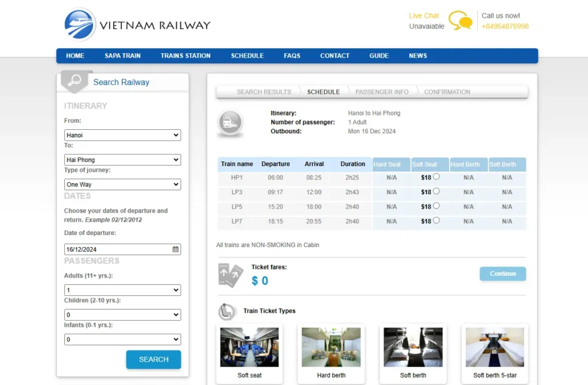Click the HP1 train name cell

point(237,178)
